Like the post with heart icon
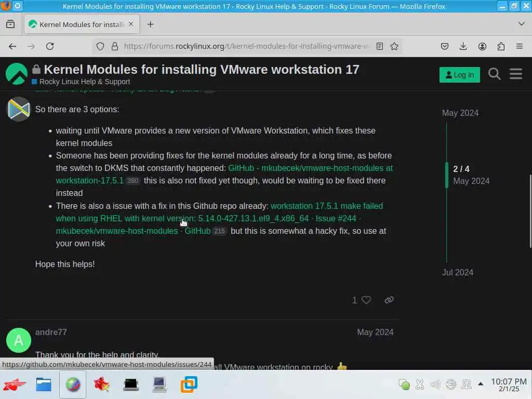This screenshot has height=399, width=532. click(x=366, y=300)
